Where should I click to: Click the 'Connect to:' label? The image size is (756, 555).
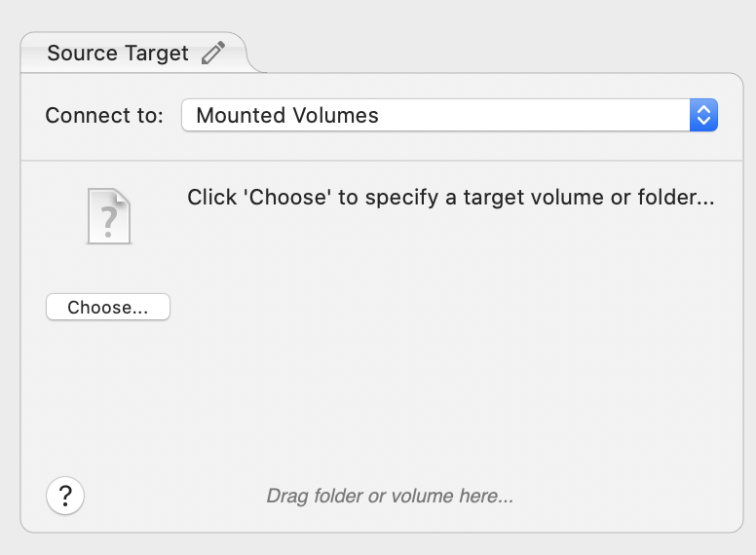tap(104, 116)
